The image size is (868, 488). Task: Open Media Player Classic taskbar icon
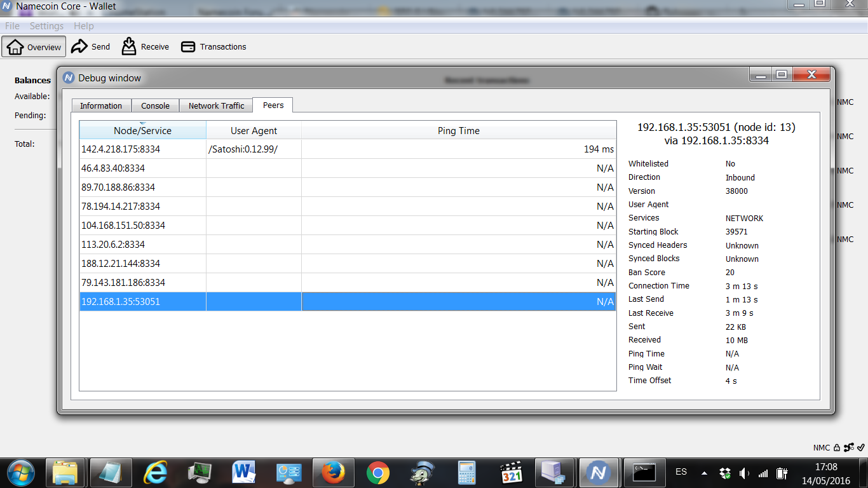[511, 473]
